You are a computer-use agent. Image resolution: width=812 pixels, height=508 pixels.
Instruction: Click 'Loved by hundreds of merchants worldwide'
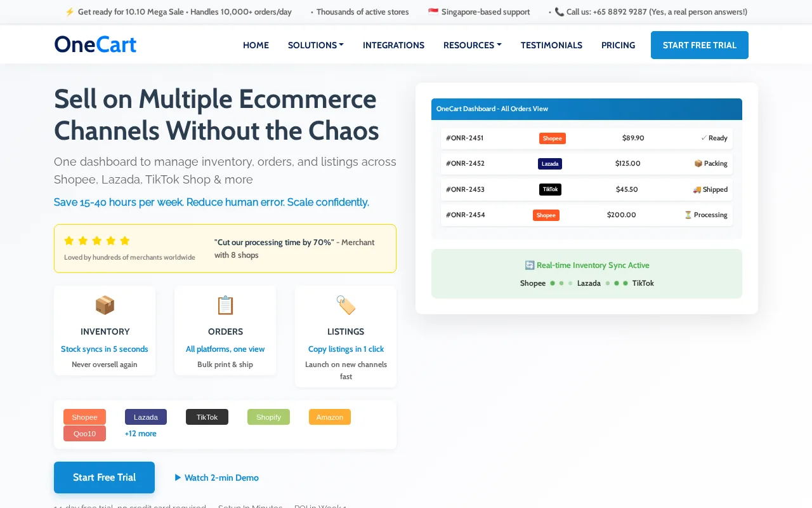(x=129, y=257)
